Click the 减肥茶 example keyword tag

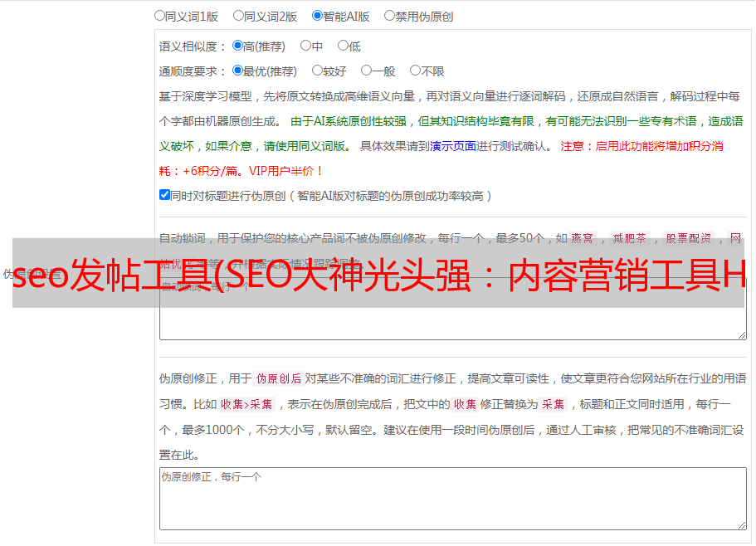(630, 238)
